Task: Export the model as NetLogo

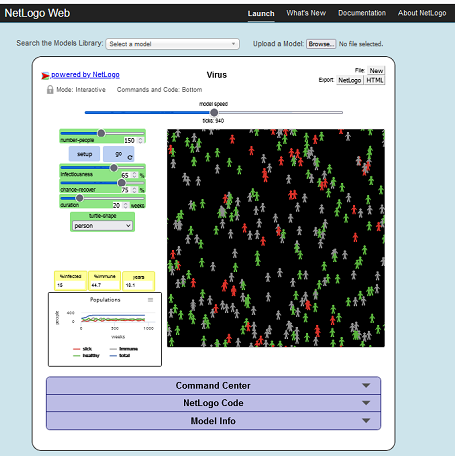Action: pyautogui.click(x=350, y=80)
